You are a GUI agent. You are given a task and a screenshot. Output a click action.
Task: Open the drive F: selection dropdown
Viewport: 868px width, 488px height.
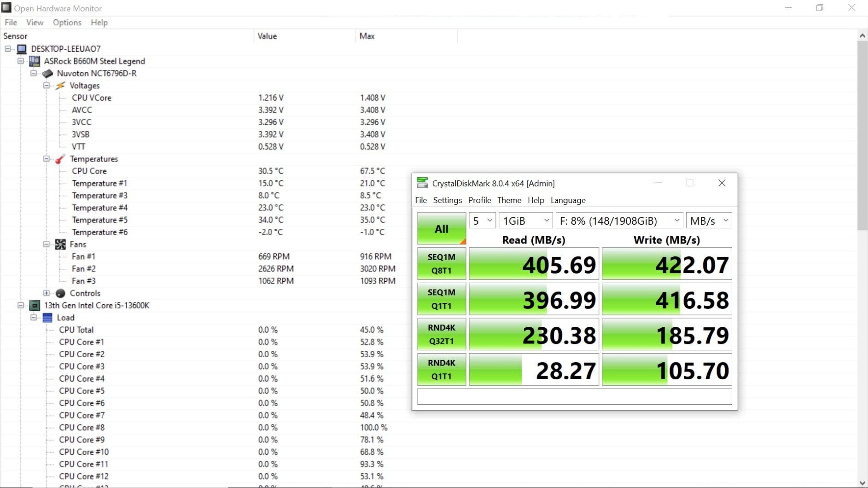(619, 221)
